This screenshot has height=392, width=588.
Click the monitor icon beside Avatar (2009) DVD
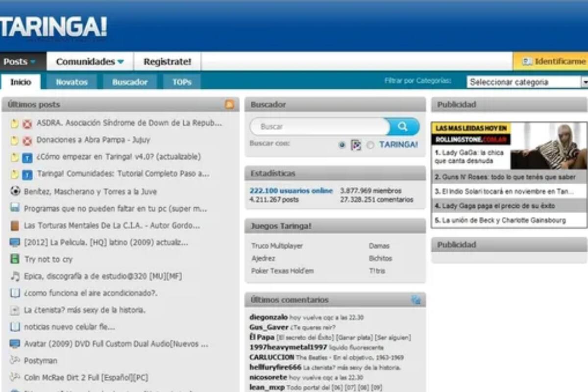(15, 343)
